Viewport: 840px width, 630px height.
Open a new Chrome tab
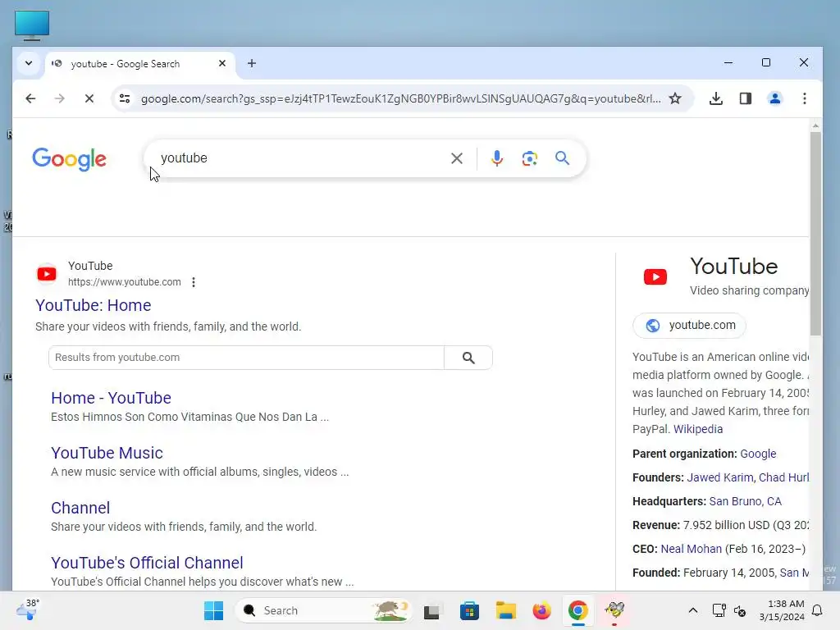point(252,63)
